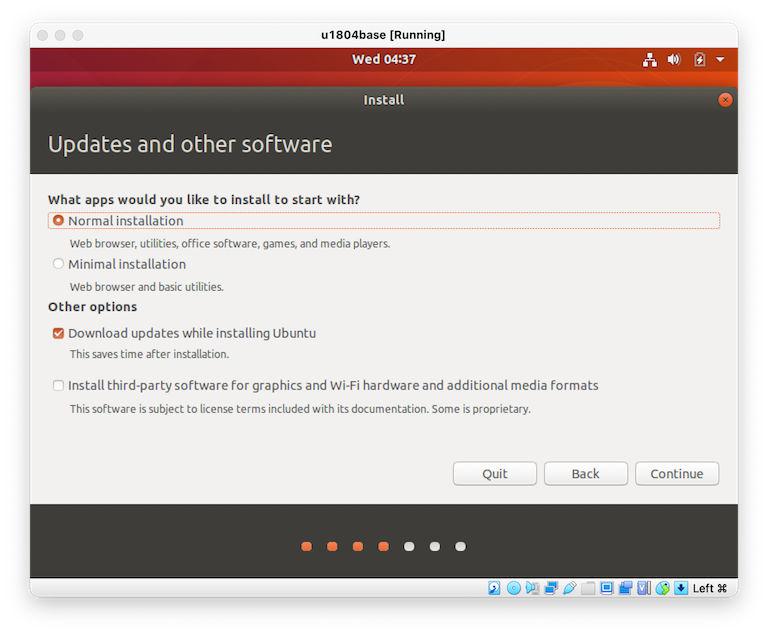Click the Quit button
This screenshot has width=768, height=634.
[495, 473]
